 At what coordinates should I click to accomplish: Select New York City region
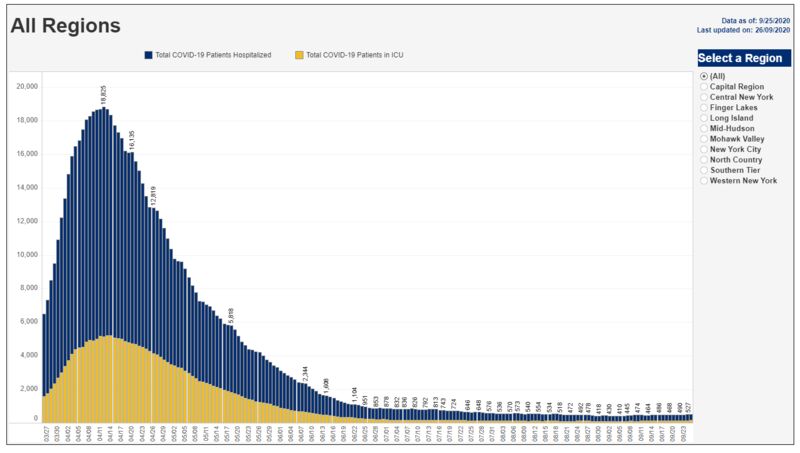coord(704,149)
